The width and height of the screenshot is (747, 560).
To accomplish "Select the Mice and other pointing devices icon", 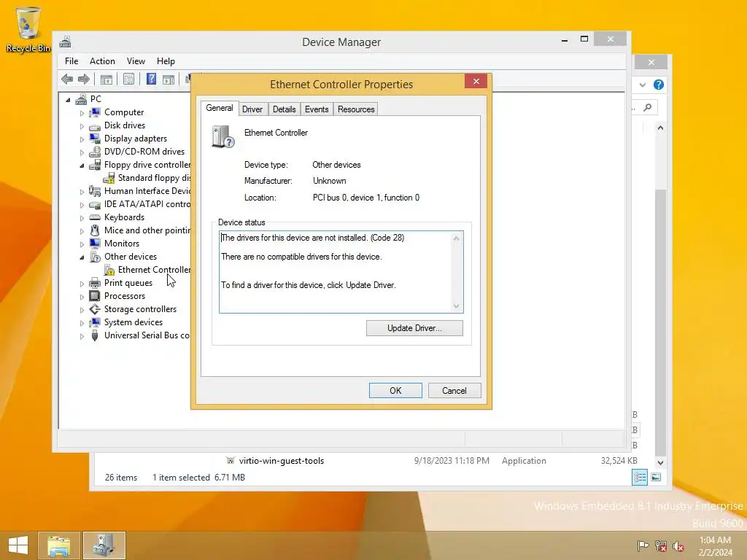I will pos(95,230).
